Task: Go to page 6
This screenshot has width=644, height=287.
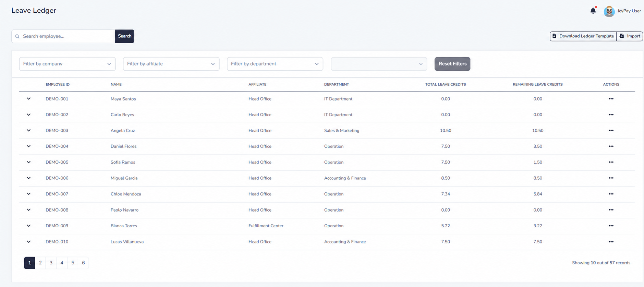Action: click(83, 263)
